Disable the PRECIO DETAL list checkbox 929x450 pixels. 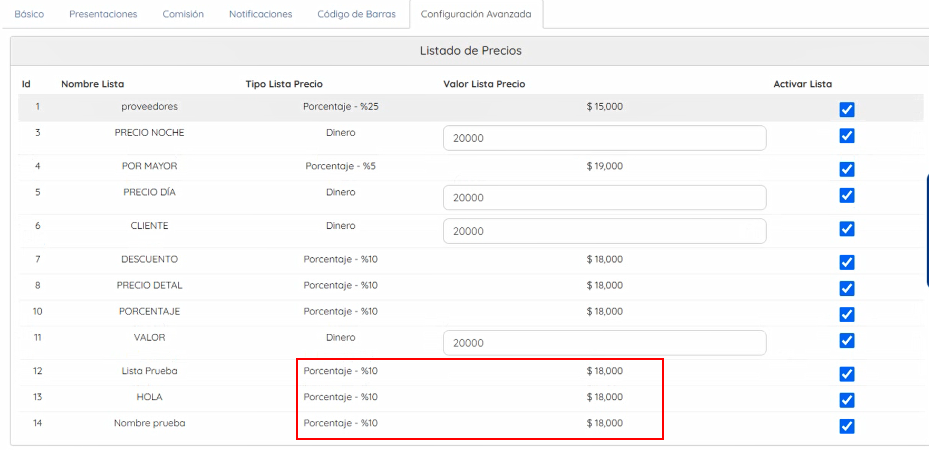(x=847, y=288)
